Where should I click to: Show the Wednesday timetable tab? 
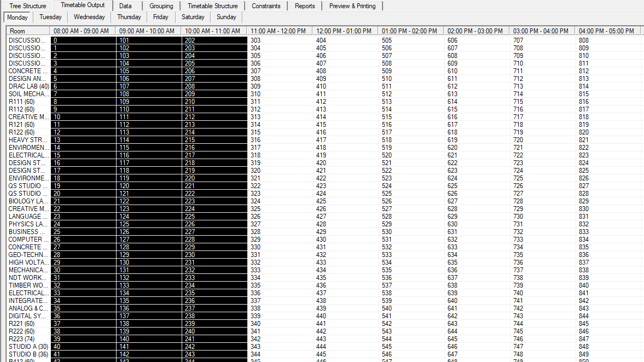pos(89,17)
